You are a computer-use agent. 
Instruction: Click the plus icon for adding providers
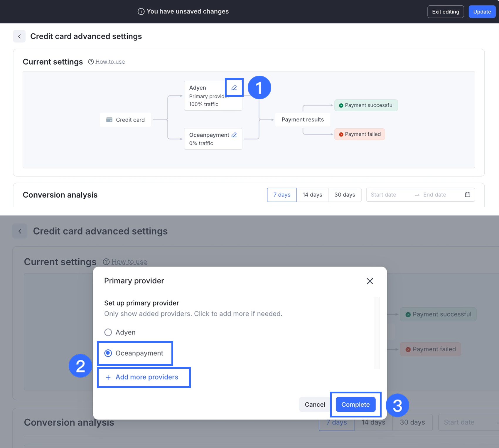[108, 377]
